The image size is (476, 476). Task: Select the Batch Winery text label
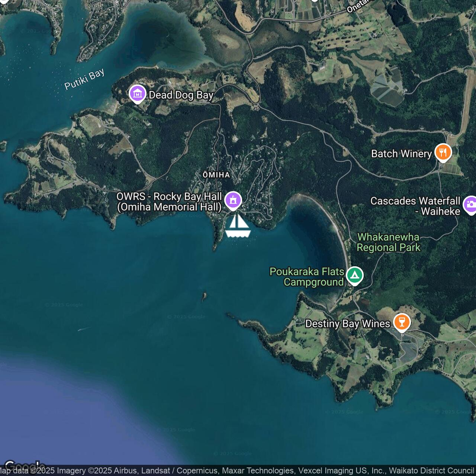[401, 154]
